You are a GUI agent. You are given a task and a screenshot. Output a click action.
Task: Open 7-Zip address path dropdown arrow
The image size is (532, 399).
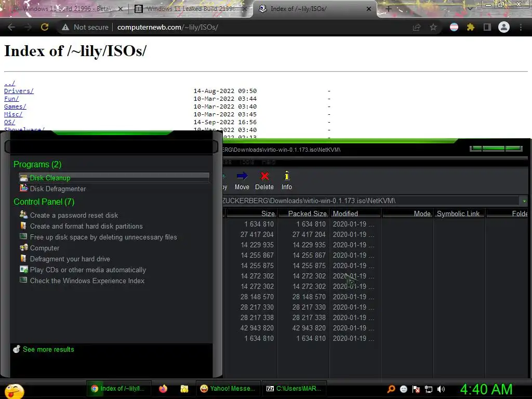coord(524,201)
